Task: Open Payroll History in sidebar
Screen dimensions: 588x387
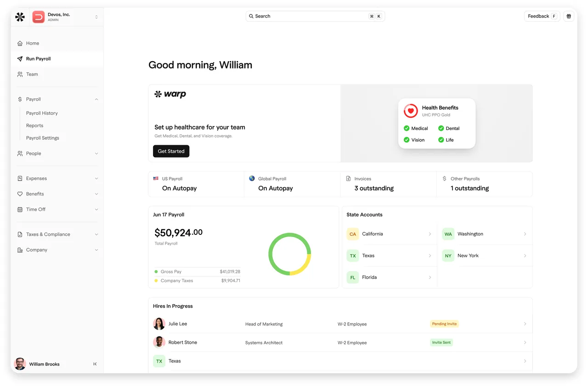Action: [x=42, y=113]
